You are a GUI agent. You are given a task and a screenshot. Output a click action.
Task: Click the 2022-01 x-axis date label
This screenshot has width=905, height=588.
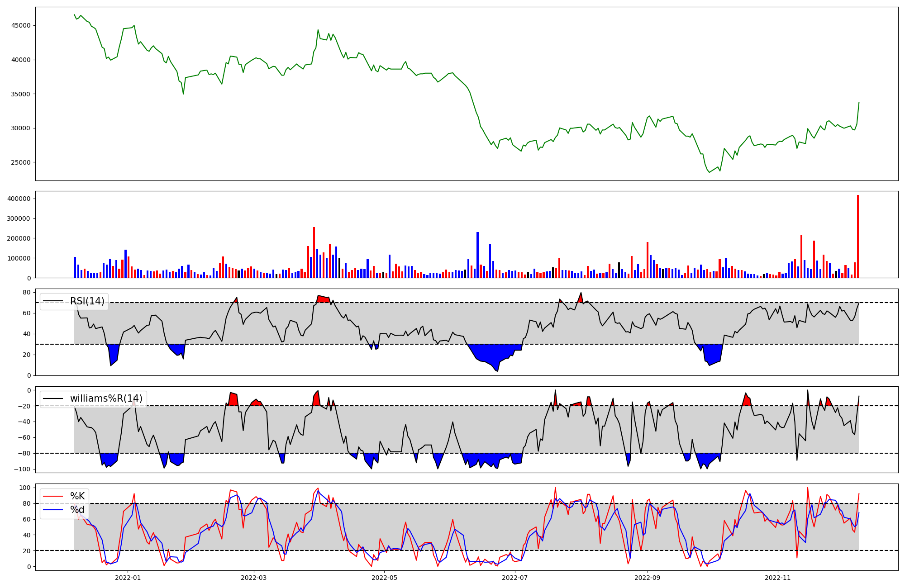[128, 578]
